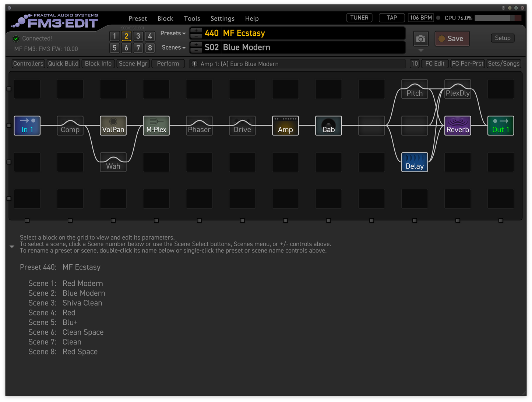Select the Delay block
The height and width of the screenshot is (402, 532).
(415, 162)
